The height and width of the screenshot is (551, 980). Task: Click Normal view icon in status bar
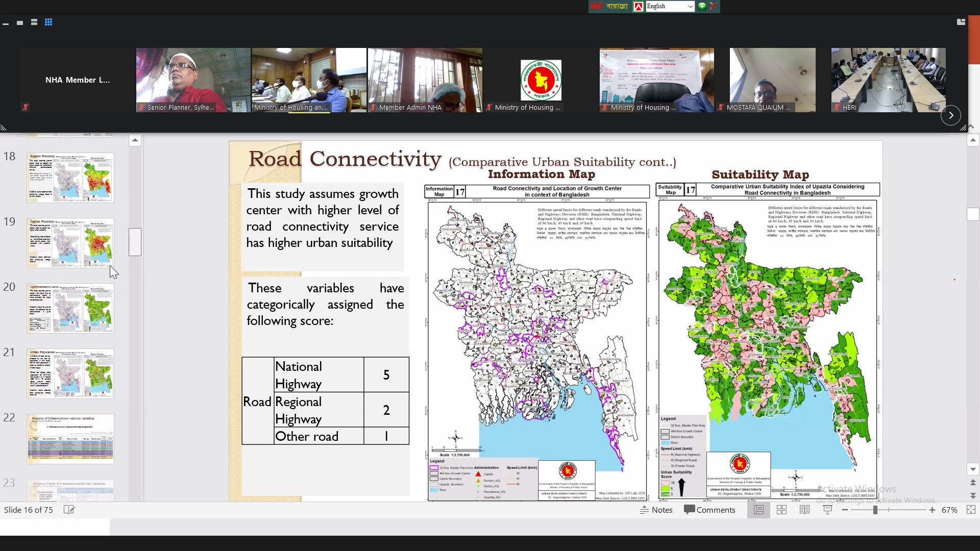(x=759, y=510)
